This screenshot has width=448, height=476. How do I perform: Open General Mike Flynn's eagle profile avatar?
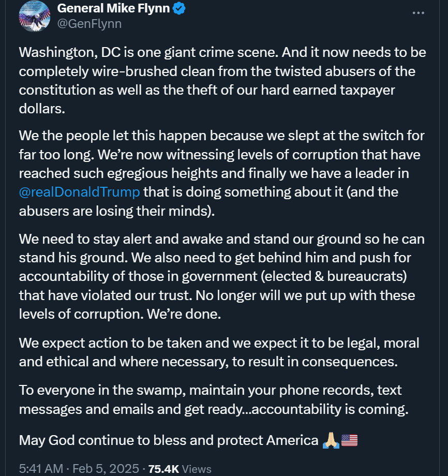click(x=35, y=16)
